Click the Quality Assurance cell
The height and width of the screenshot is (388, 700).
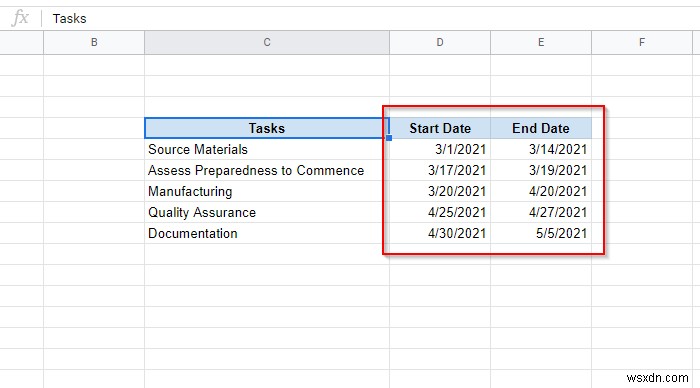pos(267,212)
